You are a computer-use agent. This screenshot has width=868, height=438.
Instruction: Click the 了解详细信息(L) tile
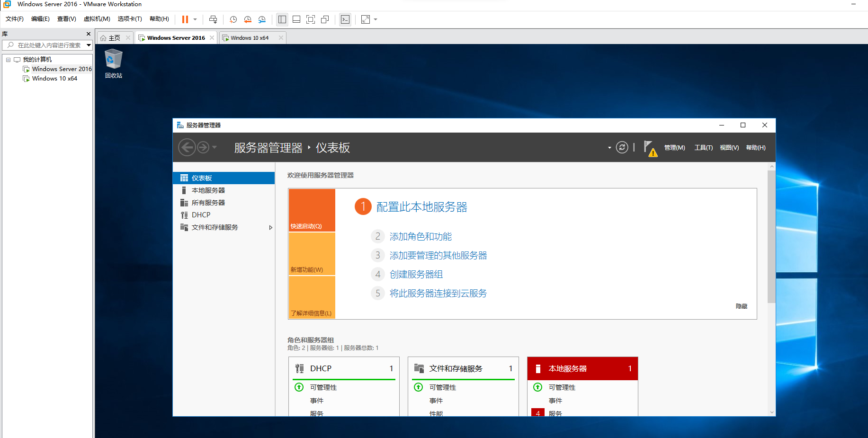point(312,297)
